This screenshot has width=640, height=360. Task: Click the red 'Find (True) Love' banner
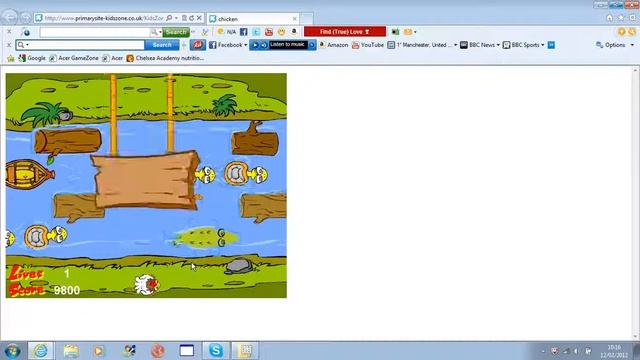pos(345,31)
